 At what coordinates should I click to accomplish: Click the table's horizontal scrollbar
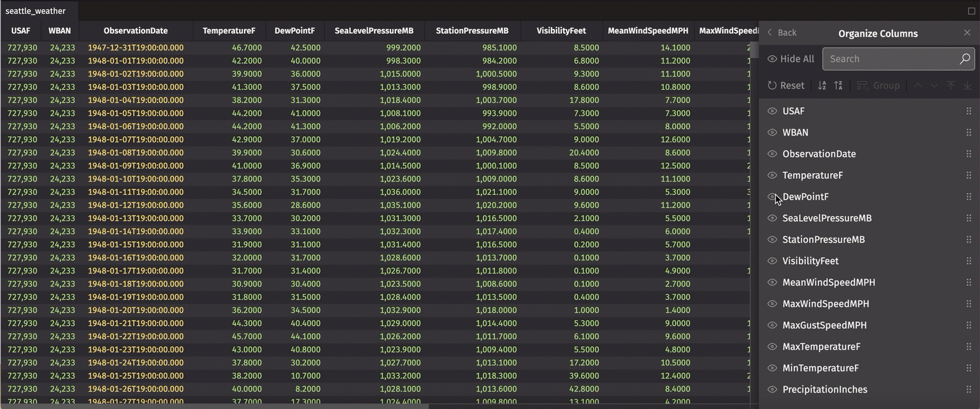[x=276, y=406]
